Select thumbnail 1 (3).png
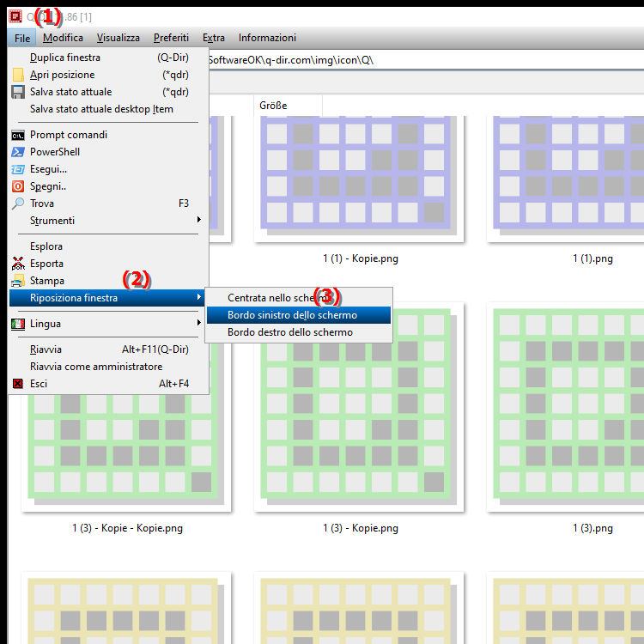The width and height of the screenshot is (644, 644). tap(565, 407)
